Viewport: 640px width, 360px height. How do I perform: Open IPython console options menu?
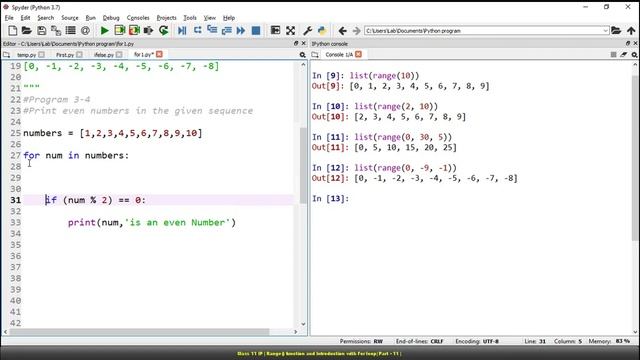coord(634,55)
